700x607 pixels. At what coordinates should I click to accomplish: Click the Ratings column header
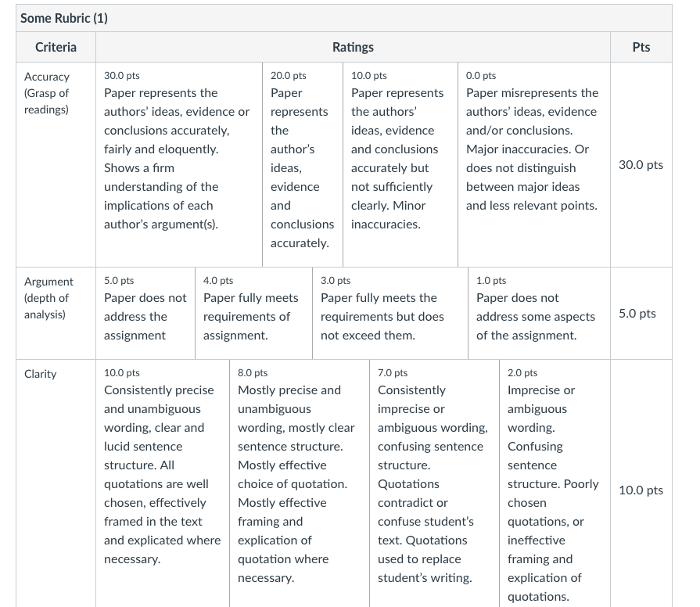[353, 47]
